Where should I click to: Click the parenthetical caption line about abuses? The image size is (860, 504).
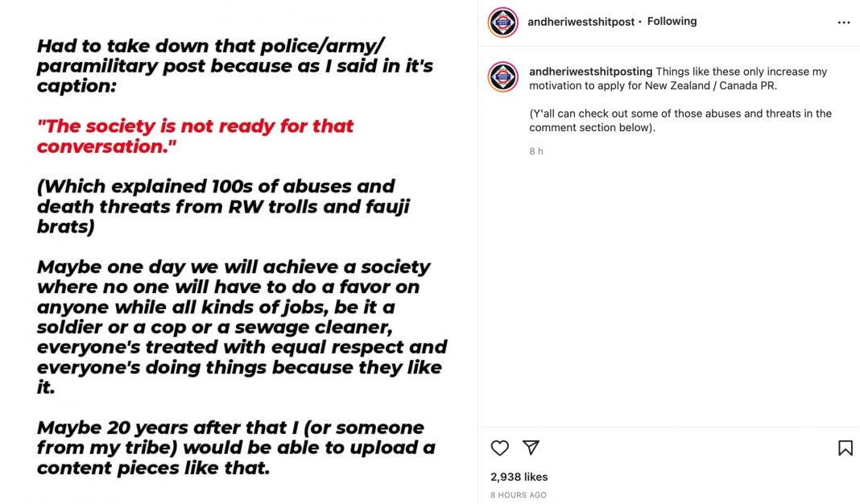tap(680, 121)
